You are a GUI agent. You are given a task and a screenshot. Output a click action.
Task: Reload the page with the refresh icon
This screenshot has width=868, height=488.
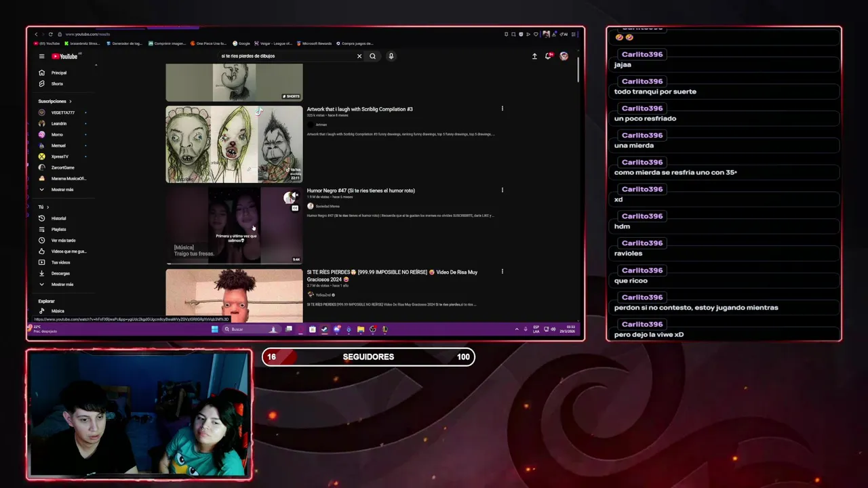(51, 34)
